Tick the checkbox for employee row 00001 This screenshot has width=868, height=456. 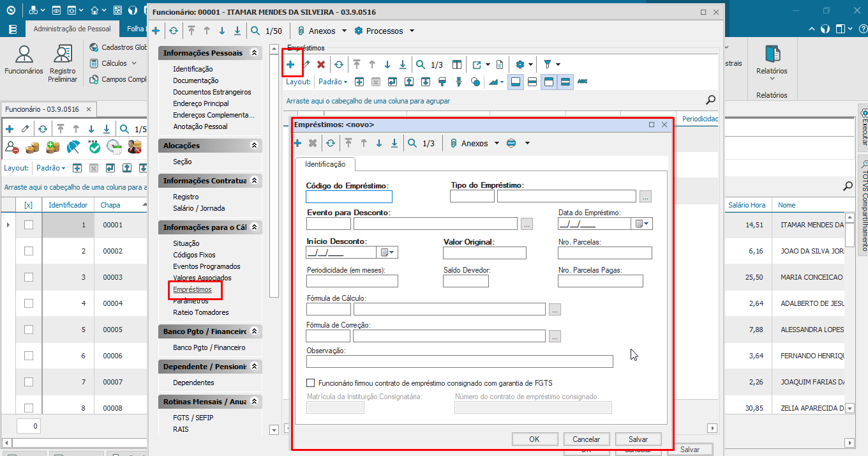point(29,225)
